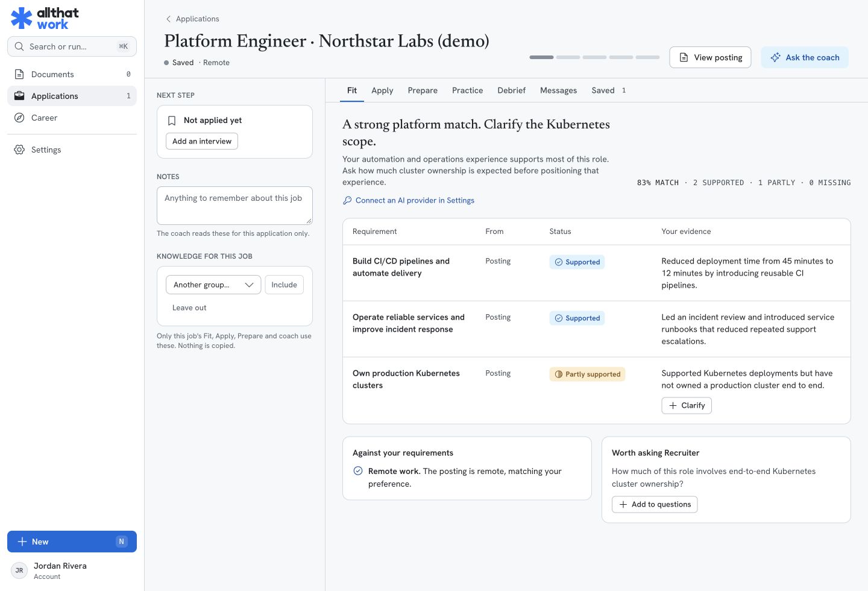Click the last progress step segment
Viewport: 868px width, 591px height.
coord(647,57)
